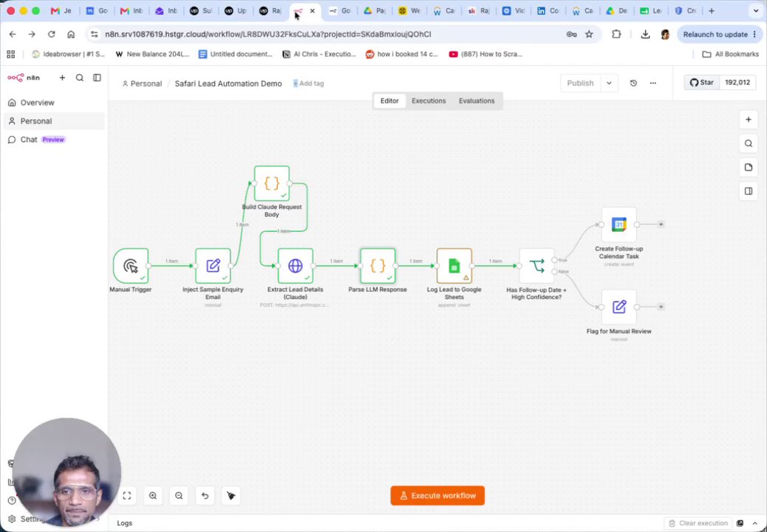Open the Flag for Manual Review node
This screenshot has height=532, width=767.
click(x=618, y=307)
